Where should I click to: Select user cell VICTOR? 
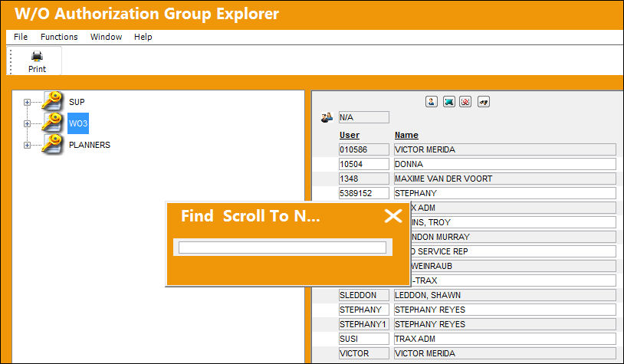(x=363, y=353)
